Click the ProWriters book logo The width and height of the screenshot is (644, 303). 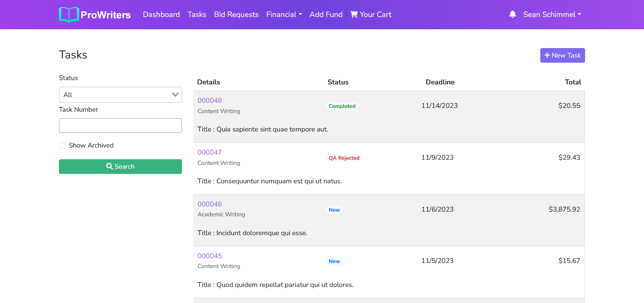pyautogui.click(x=69, y=15)
